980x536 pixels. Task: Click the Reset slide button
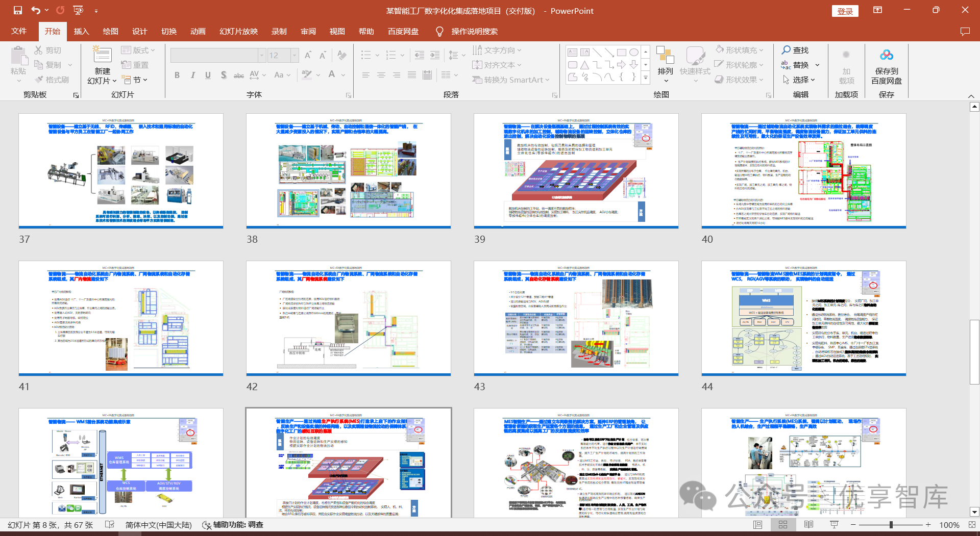[x=135, y=65]
